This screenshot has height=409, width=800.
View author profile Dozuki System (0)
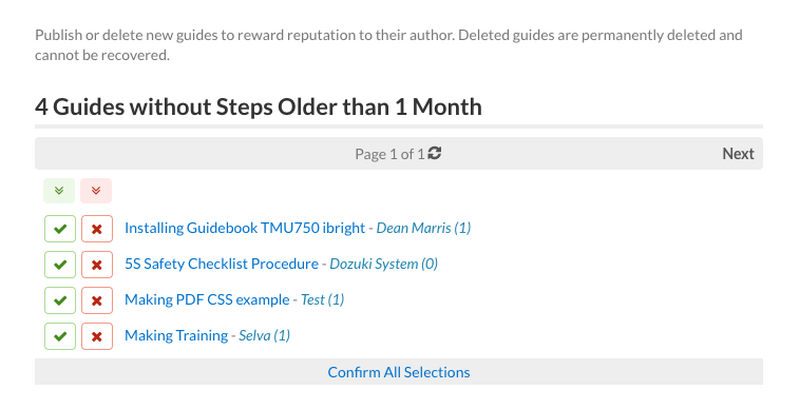[x=384, y=264]
